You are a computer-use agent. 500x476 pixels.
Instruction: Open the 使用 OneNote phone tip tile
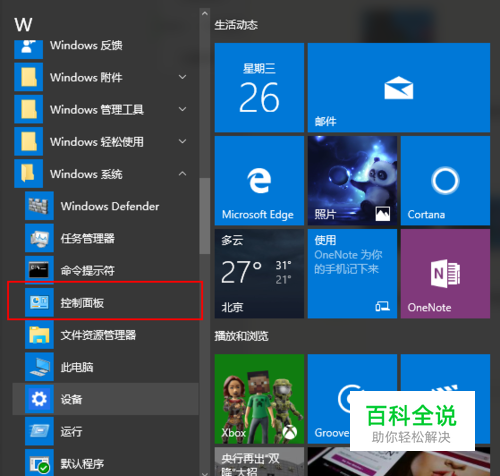click(352, 274)
